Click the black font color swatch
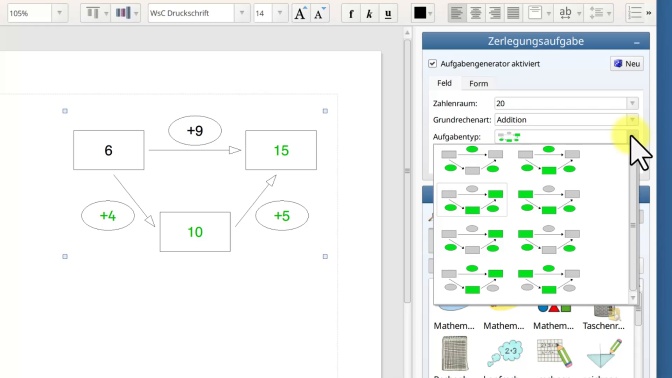 [420, 13]
